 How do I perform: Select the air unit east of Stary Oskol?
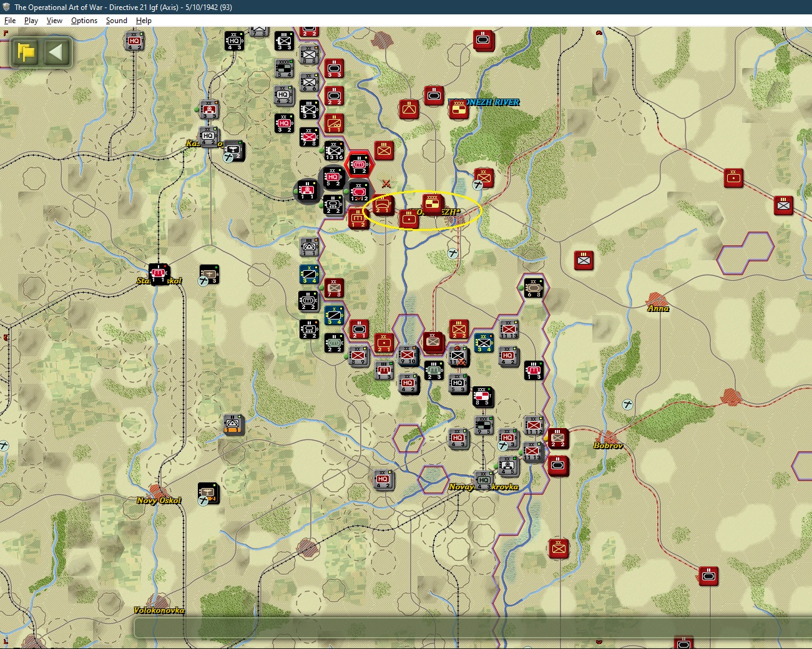(x=209, y=274)
